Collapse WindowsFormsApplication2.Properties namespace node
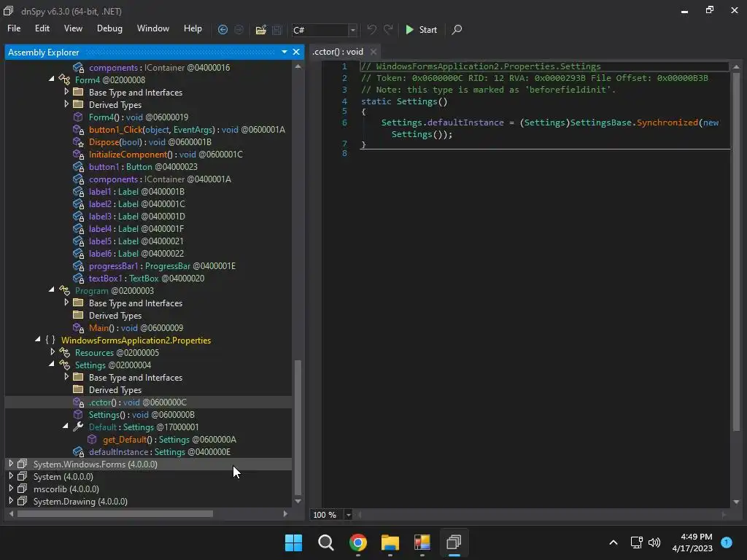This screenshot has height=560, width=747. click(x=38, y=339)
